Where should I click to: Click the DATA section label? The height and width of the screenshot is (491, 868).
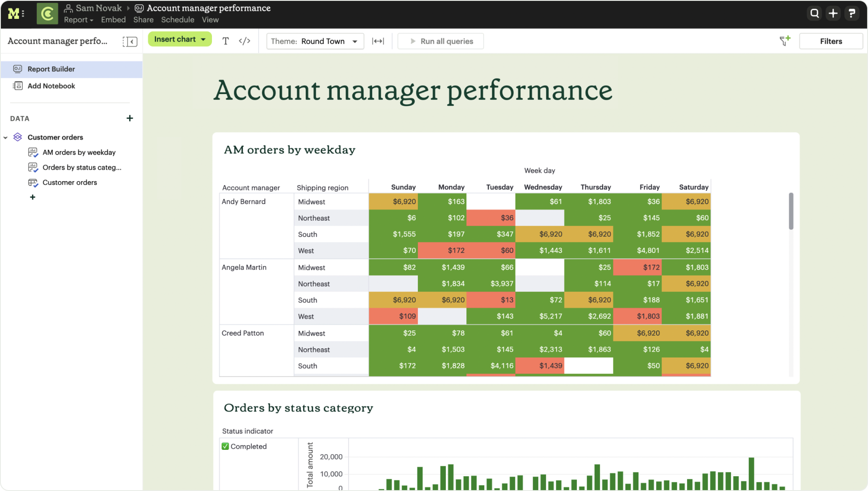(20, 119)
